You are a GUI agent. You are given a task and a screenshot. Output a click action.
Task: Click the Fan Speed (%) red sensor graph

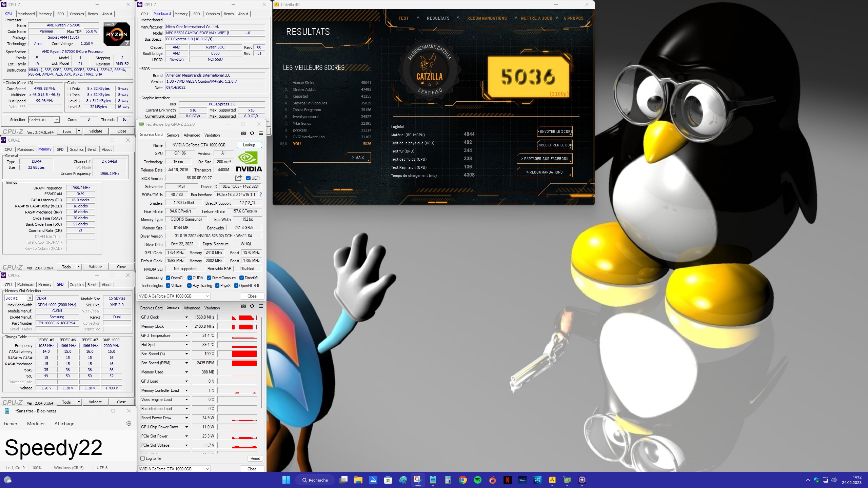tap(237, 354)
